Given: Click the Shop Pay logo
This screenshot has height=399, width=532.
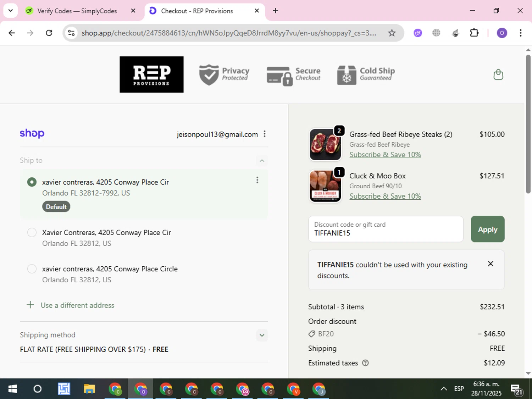Looking at the screenshot, I should click(32, 133).
